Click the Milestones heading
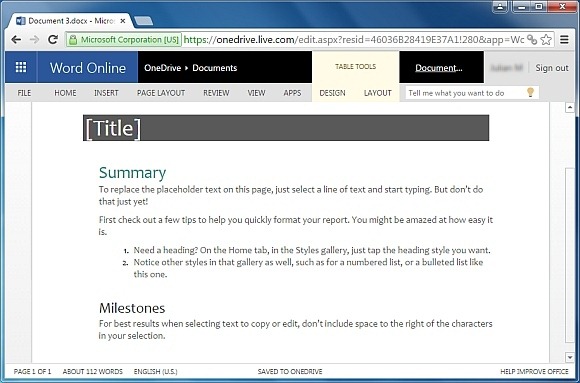The image size is (580, 383). [x=132, y=308]
